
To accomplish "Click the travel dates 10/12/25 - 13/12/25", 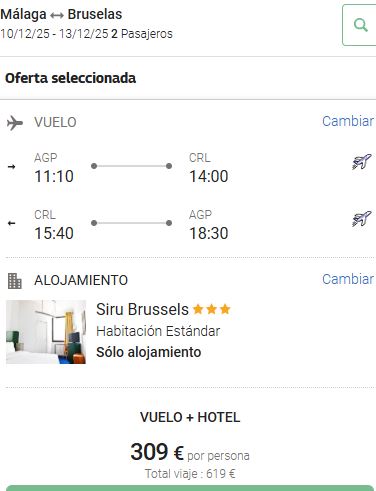I will pos(54,34).
